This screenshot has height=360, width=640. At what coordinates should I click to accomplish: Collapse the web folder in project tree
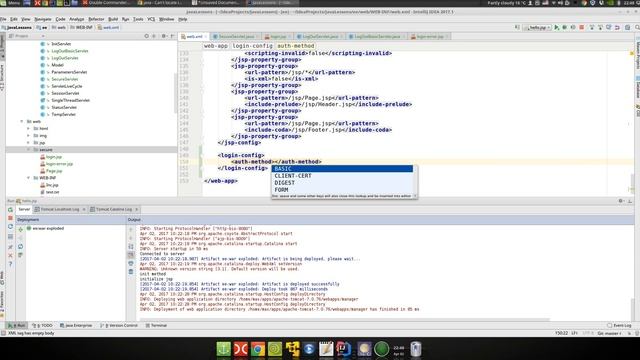[22, 121]
